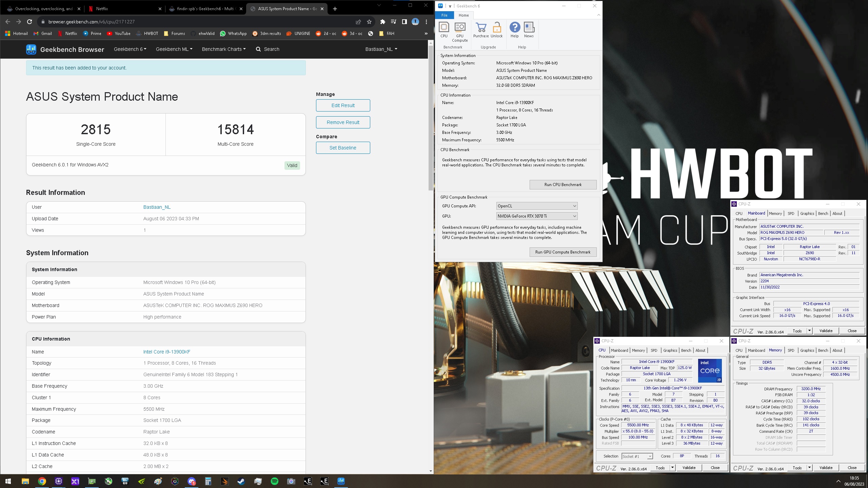The width and height of the screenshot is (868, 488).
Task: Open the HWBOT bookmark
Action: tap(147, 34)
